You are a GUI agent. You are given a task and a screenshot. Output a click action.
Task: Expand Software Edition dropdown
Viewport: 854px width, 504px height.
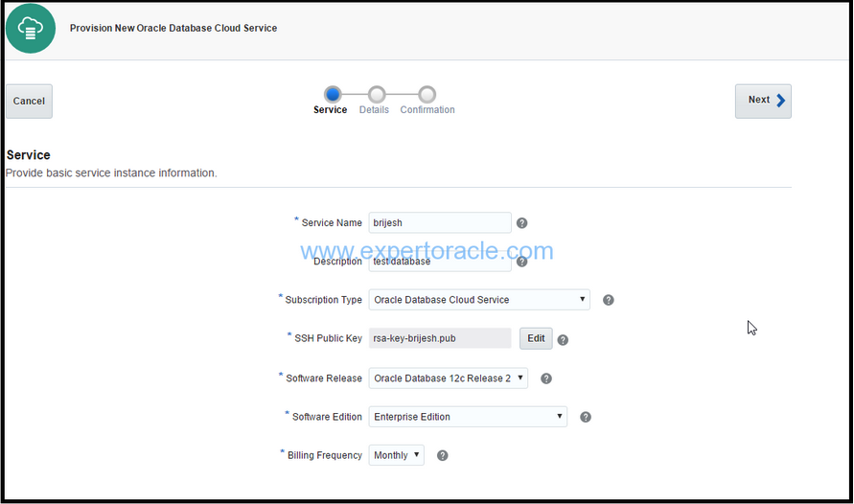tap(468, 417)
